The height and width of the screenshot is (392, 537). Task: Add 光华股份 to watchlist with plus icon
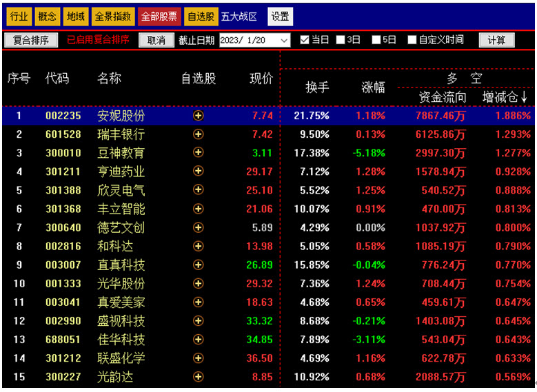198,283
